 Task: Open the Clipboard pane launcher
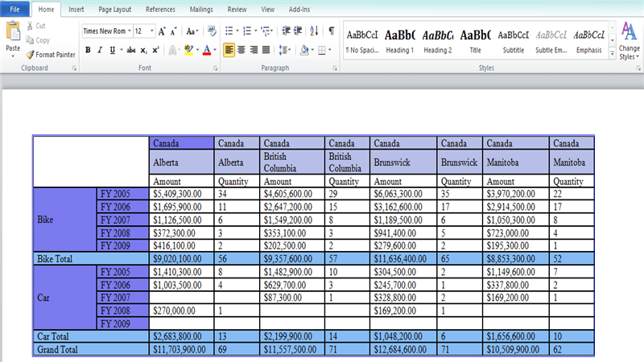74,68
